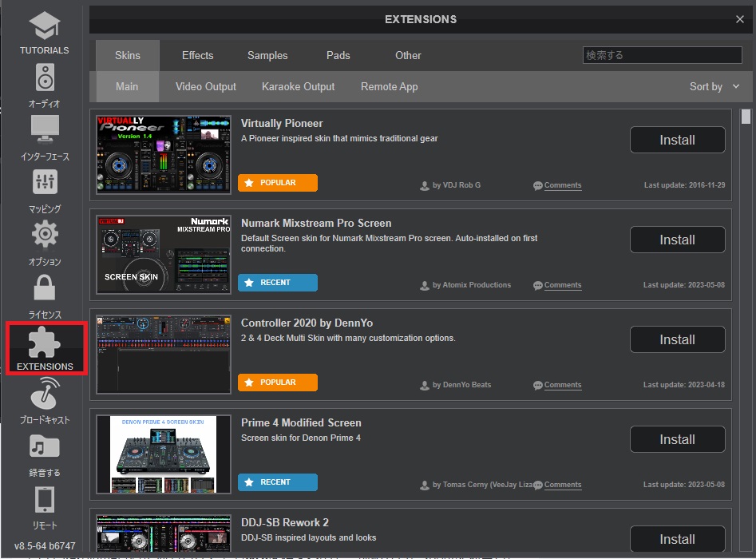Open the Tutorials graduation cap icon
This screenshot has width=756, height=559.
pos(45,26)
